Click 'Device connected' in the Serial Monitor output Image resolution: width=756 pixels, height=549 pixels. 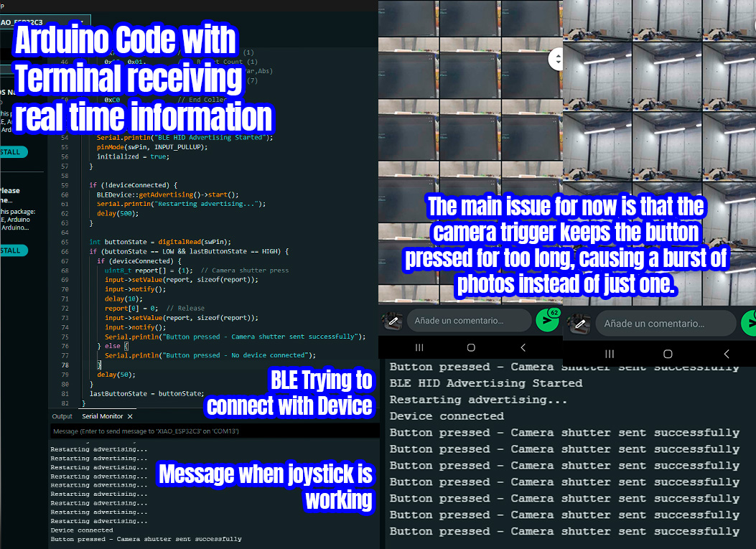pos(82,530)
